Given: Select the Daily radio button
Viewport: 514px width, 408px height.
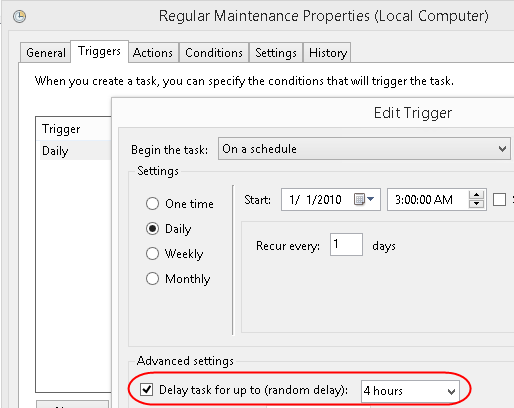Looking at the screenshot, I should point(152,229).
